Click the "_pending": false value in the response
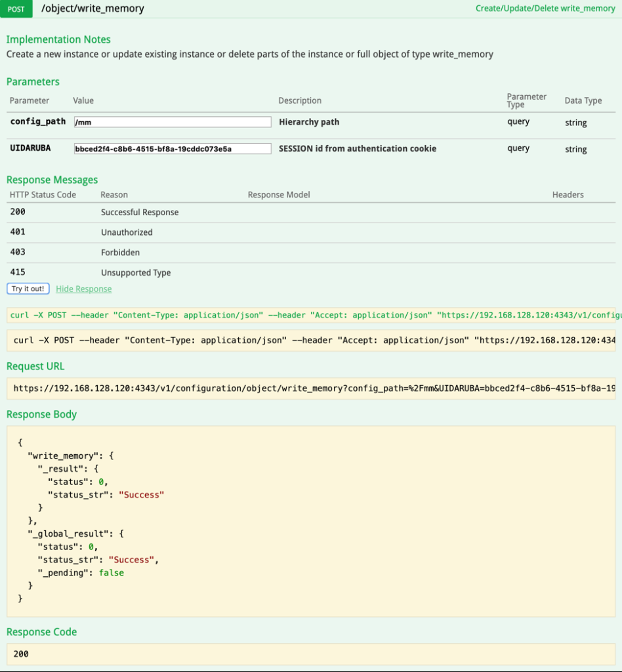This screenshot has height=672, width=622. (x=111, y=573)
